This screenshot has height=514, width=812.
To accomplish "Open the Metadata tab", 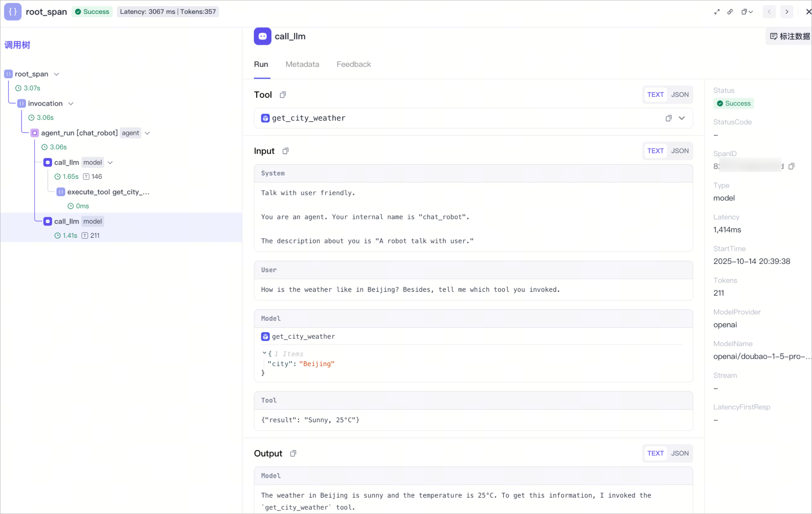I will [x=302, y=64].
